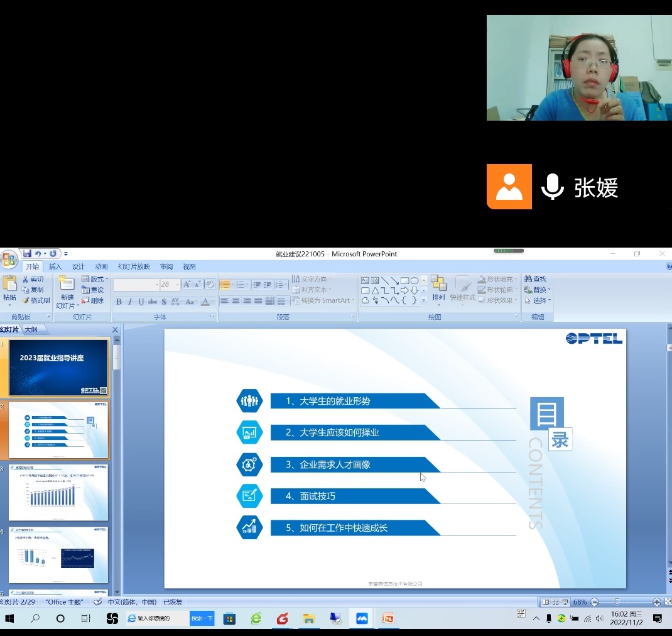Screen dimensions: 672x636
Task: Click the Cut (剪切) scissors command
Action: pos(33,279)
